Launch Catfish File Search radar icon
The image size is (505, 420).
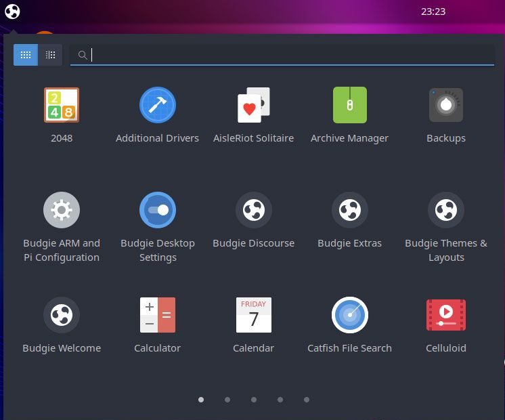click(350, 315)
